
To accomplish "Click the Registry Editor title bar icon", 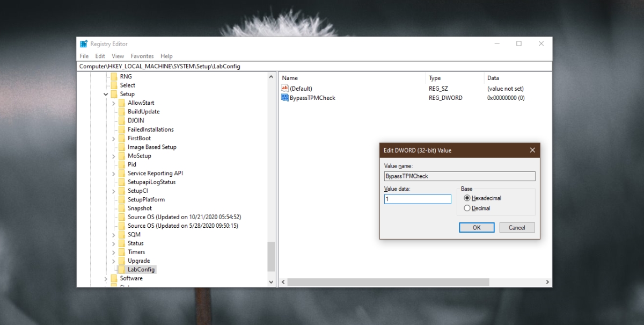I will coord(84,44).
